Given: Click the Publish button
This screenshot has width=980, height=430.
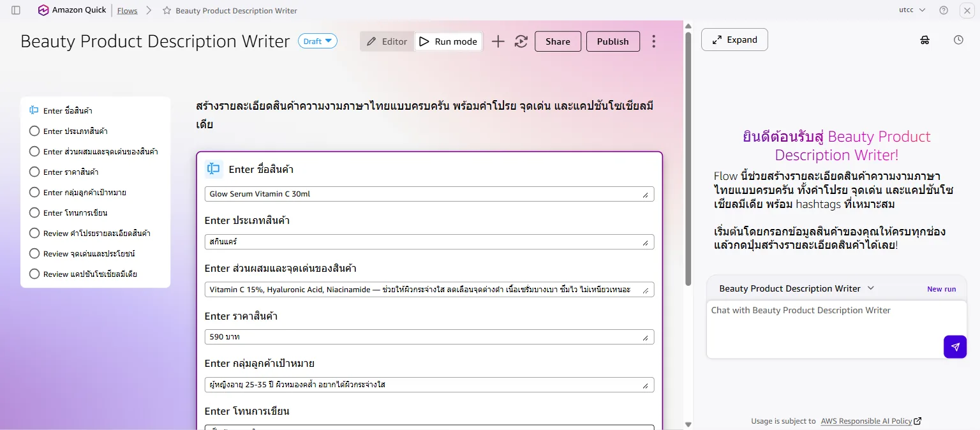Looking at the screenshot, I should tap(613, 41).
